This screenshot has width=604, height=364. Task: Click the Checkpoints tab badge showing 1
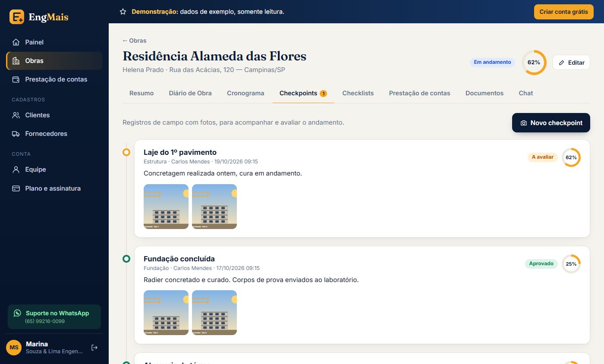click(323, 93)
